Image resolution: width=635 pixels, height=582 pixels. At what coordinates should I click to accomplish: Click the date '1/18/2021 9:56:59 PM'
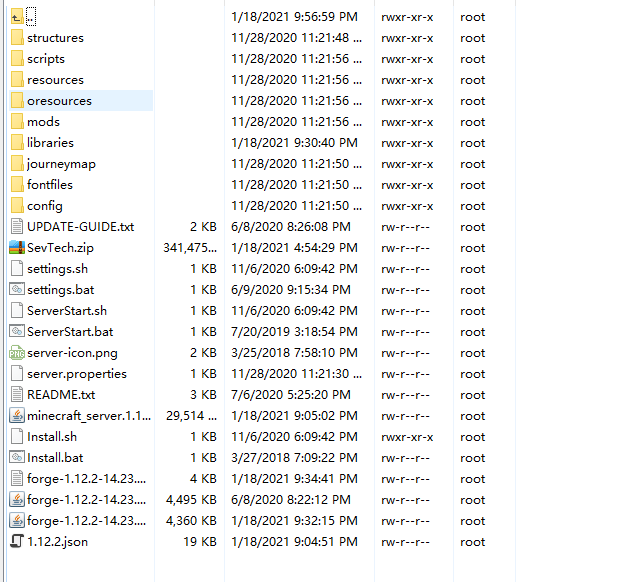click(x=294, y=17)
